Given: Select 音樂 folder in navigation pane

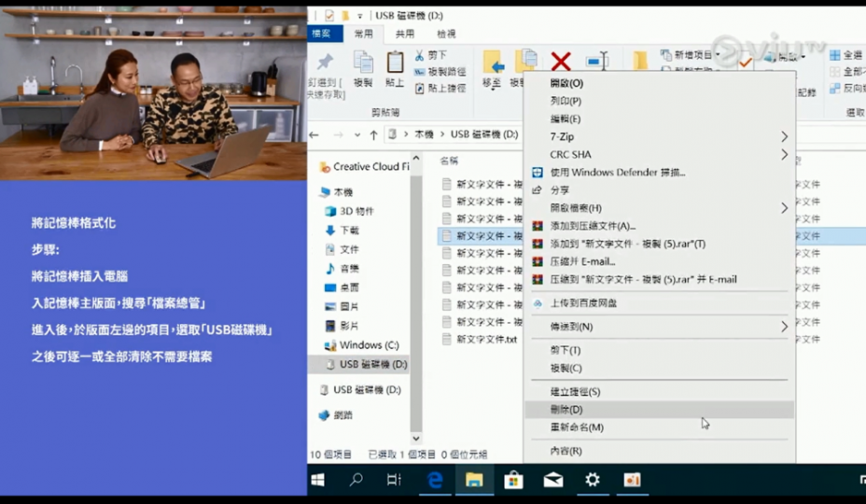Looking at the screenshot, I should 342,269.
